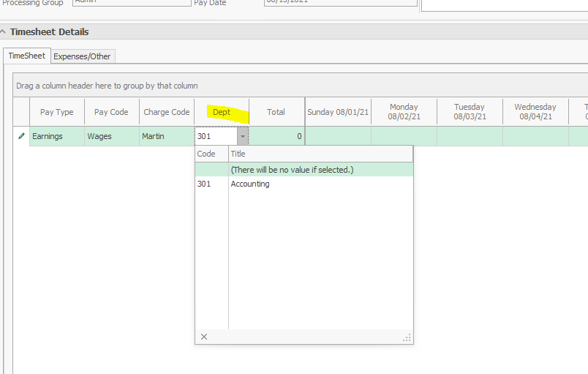588x374 pixels.
Task: Switch to the TimeSheet tab
Action: pos(26,56)
